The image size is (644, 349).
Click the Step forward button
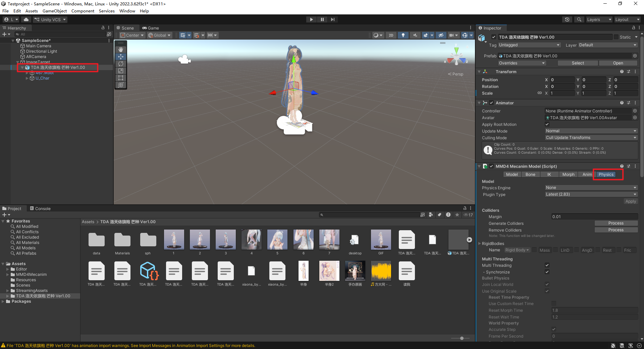(332, 19)
